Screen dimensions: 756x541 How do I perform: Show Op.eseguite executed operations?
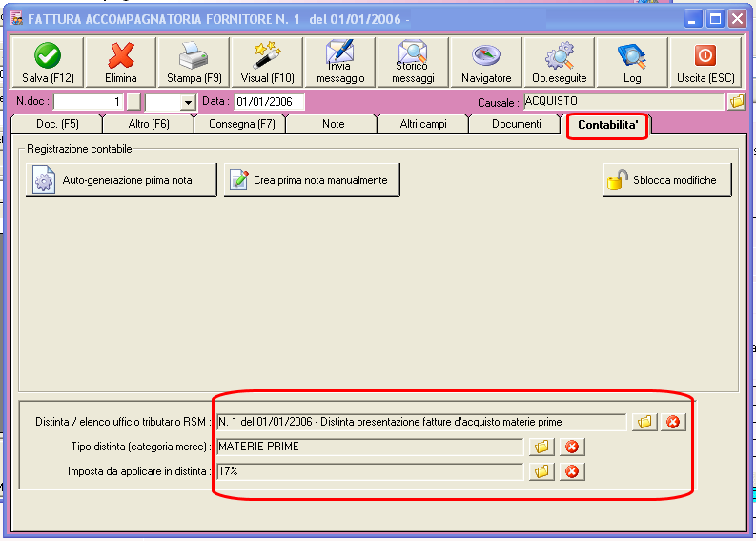pos(560,63)
